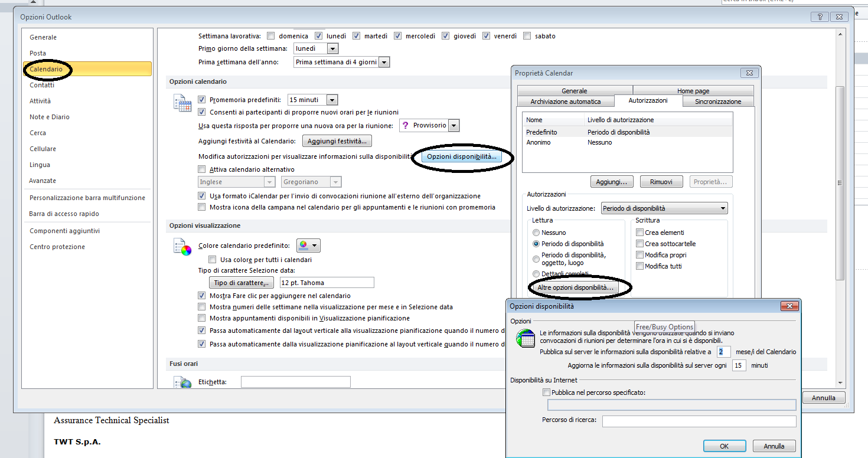Click the calendar reminder icon in Opzioni calendario
Screen dimensions: 868x458
[182, 103]
